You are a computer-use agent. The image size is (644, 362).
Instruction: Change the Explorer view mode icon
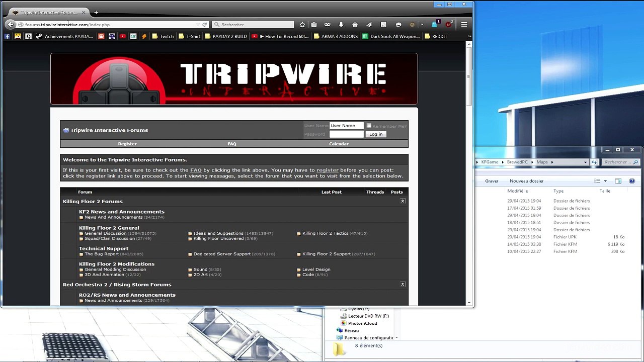597,181
